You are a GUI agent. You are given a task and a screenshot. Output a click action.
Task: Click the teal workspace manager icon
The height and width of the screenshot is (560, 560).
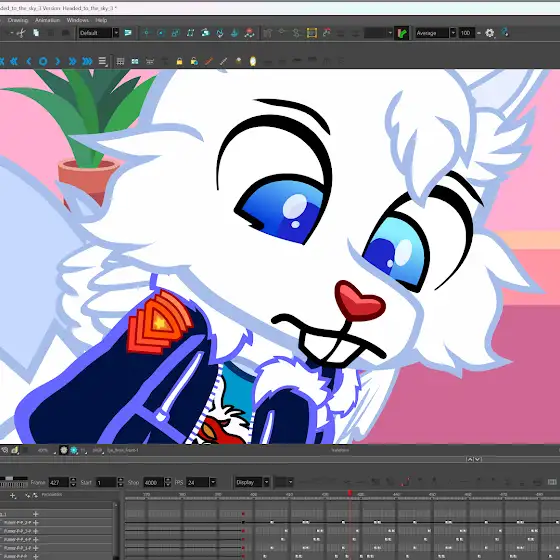tap(128, 33)
